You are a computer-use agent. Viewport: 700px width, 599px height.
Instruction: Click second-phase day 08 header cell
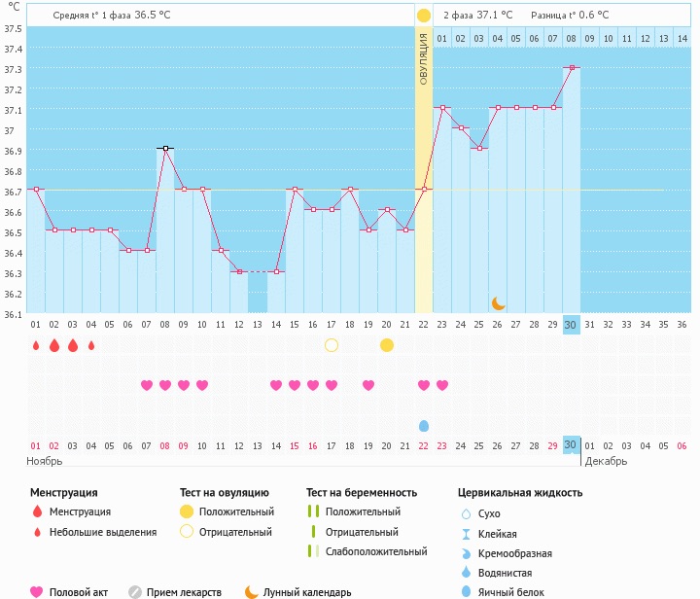571,39
